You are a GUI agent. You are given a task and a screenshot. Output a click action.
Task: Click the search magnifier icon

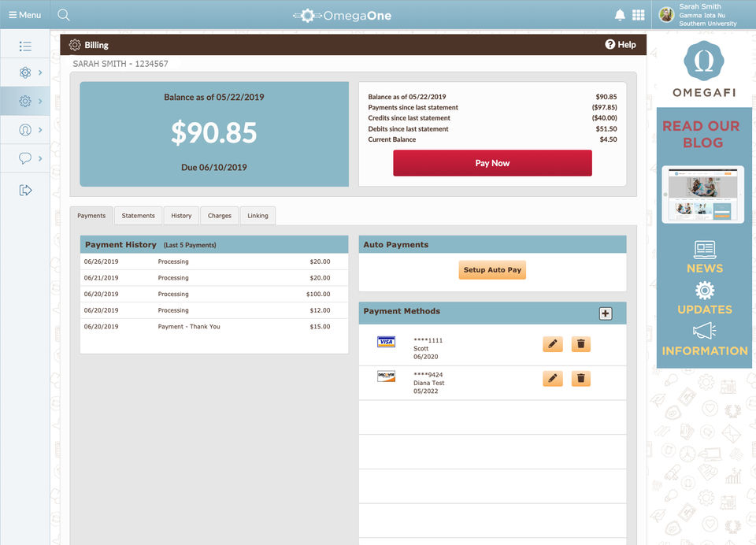coord(64,15)
